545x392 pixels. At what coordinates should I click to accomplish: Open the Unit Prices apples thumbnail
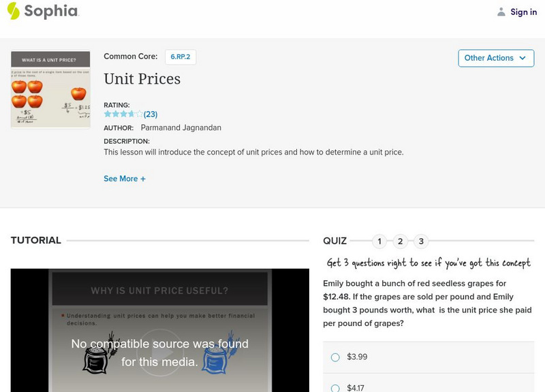pos(50,88)
